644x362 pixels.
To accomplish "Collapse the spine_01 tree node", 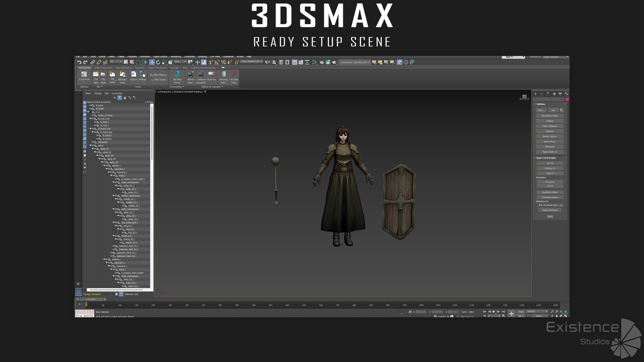I will tap(93, 149).
